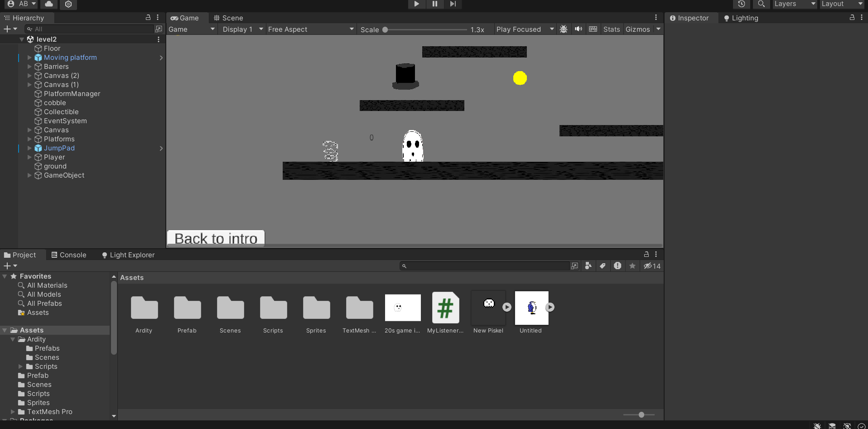This screenshot has height=429, width=868.
Task: Open the Free Aspect dropdown
Action: (310, 29)
